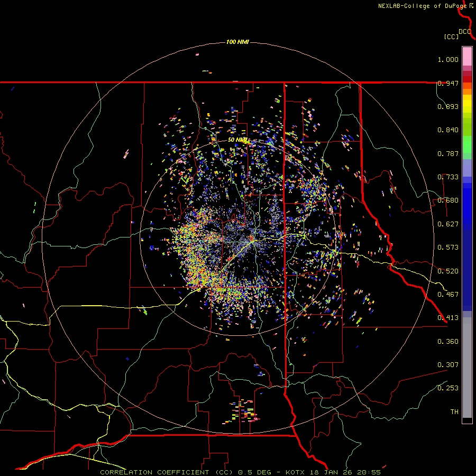Pick the large gray segment of color bar
476x476 pixels.
click(467, 368)
